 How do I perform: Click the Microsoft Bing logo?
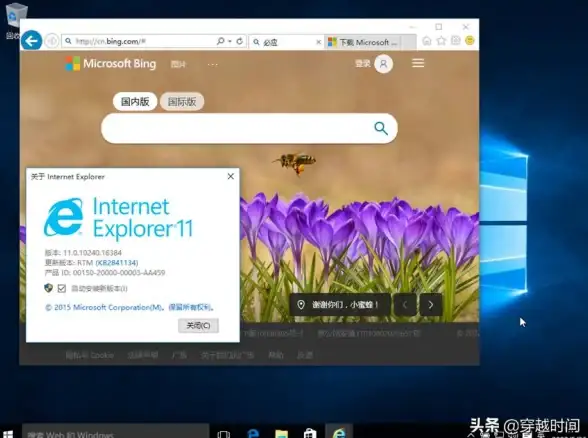(110, 64)
